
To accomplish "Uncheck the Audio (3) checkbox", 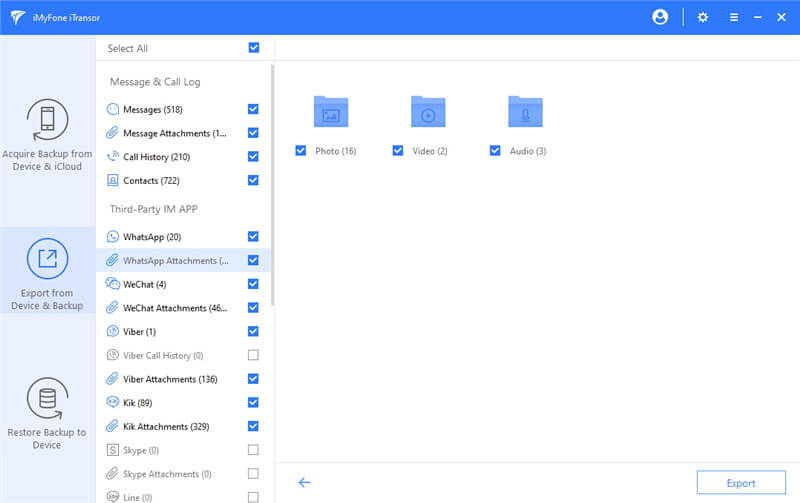I will [495, 150].
